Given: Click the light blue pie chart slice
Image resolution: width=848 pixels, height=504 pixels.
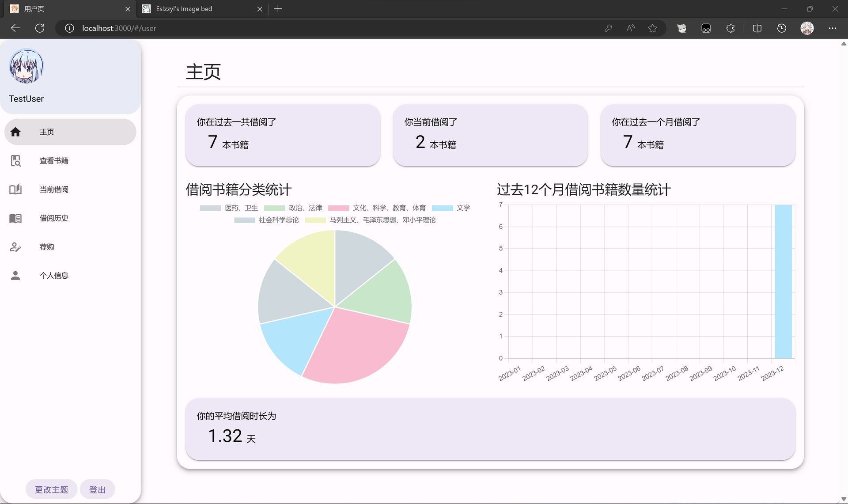Looking at the screenshot, I should point(296,338).
